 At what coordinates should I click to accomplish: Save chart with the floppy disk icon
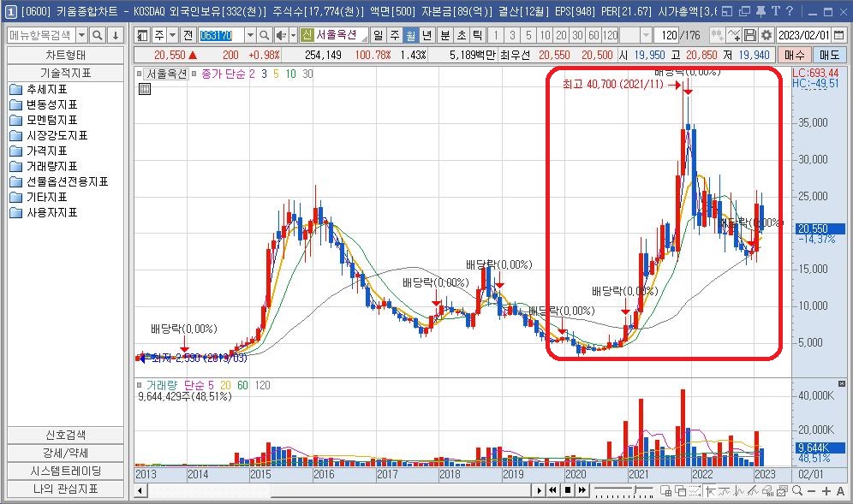coord(750,36)
